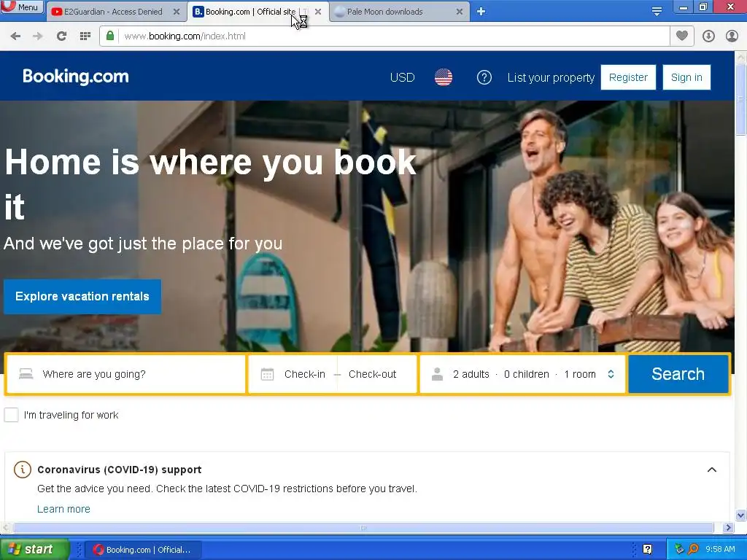Open the Opera Menu button
Screen dimensions: 747x560
point(22,7)
